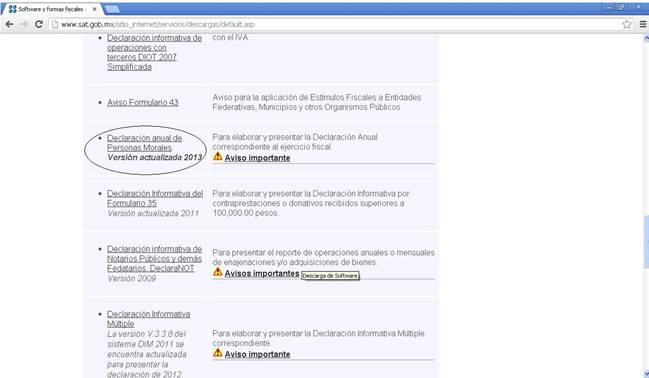Go forward to the next page

coord(24,24)
